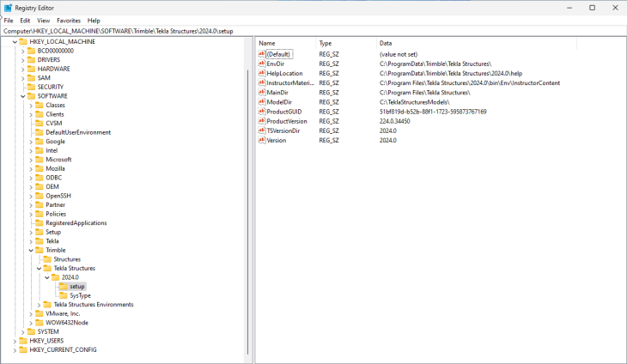Select the Tekla key in the tree
Image resolution: width=627 pixels, height=364 pixels.
(52, 241)
